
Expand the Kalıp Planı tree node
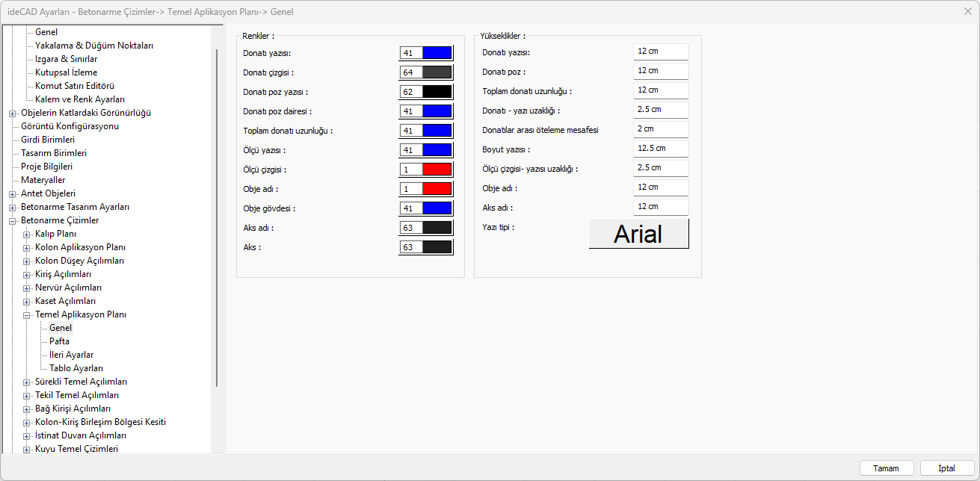(27, 234)
